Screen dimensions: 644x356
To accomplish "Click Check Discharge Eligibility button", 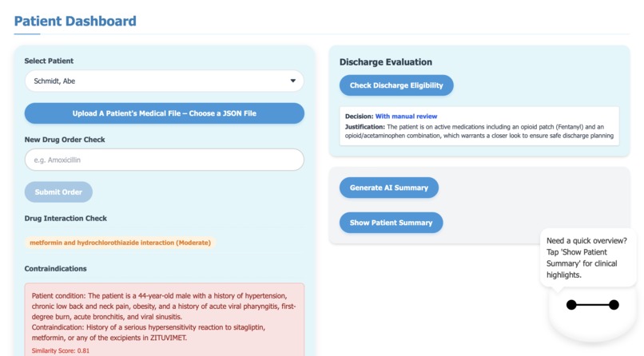I will click(x=396, y=85).
